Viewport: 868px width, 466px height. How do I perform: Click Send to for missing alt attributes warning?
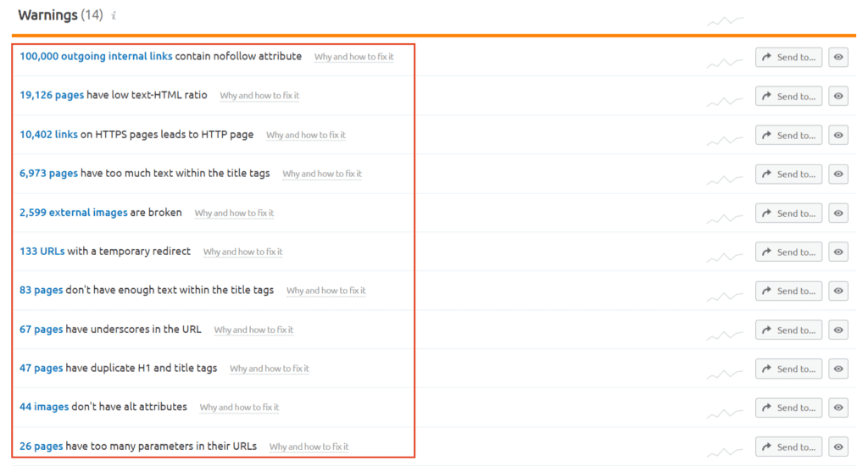tap(788, 408)
